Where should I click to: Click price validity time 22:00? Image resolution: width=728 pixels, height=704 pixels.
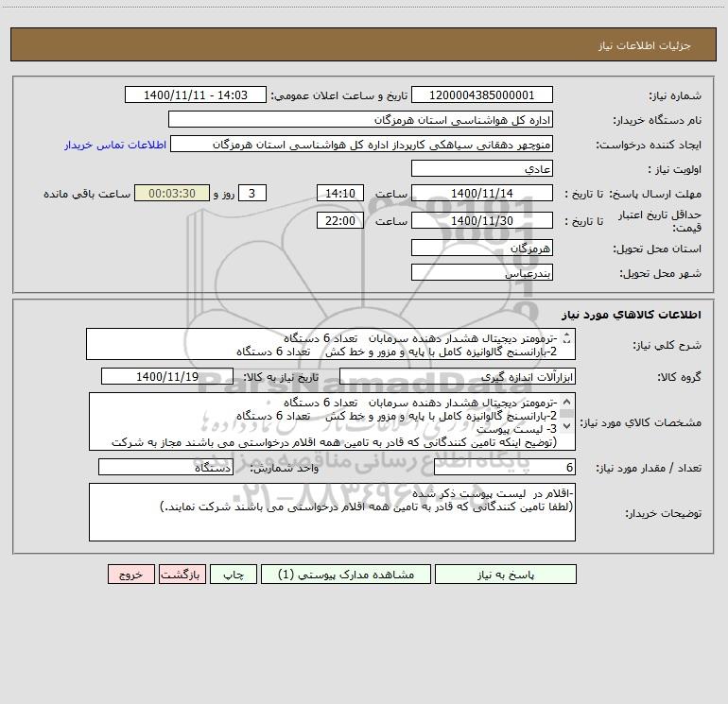tap(339, 220)
